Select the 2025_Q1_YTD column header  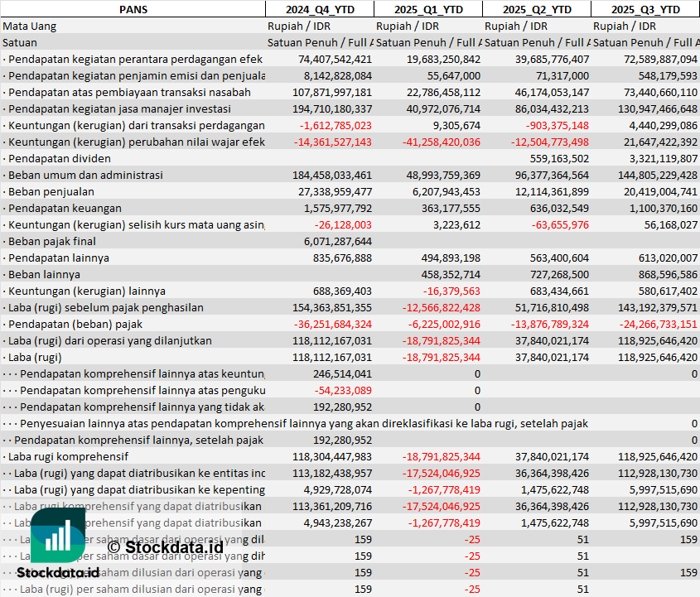point(427,9)
